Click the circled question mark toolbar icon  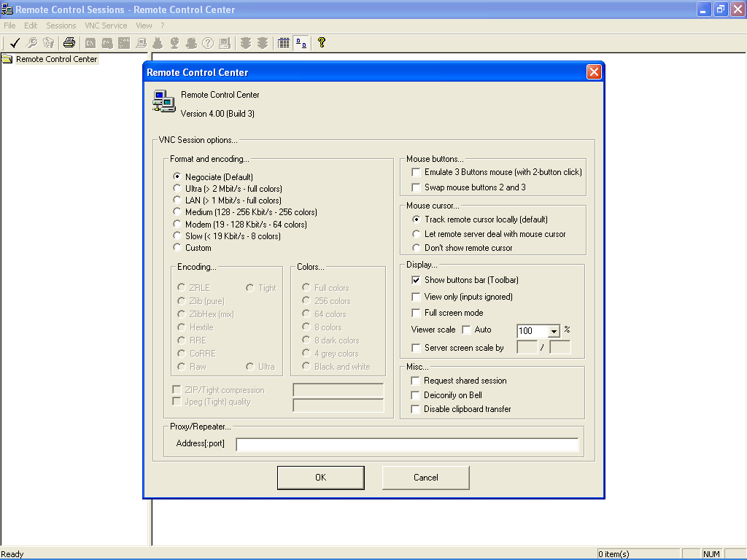tap(208, 43)
